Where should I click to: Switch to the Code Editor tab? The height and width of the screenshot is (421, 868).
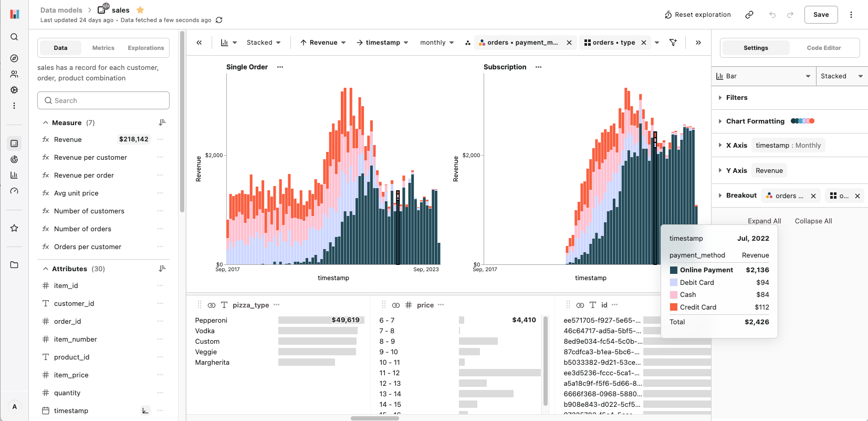[823, 48]
